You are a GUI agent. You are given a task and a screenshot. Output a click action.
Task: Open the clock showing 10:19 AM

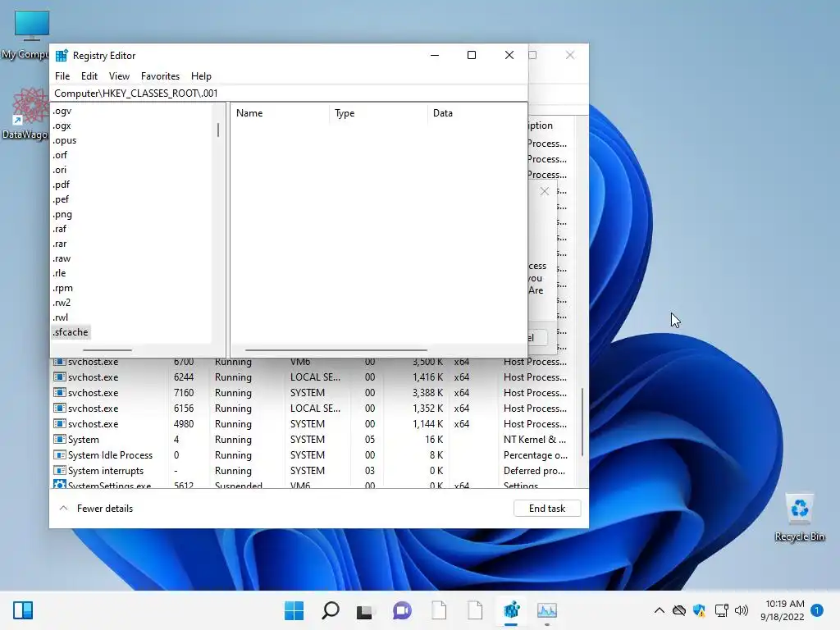[783, 610]
